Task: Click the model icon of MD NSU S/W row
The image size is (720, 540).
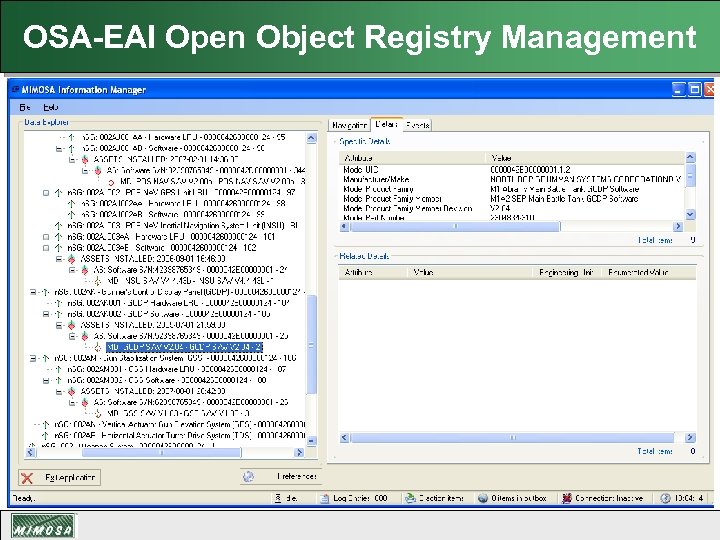Action: click(x=98, y=281)
